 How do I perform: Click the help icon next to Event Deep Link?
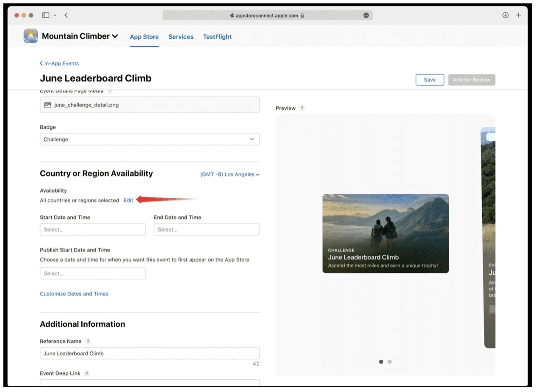(x=87, y=373)
